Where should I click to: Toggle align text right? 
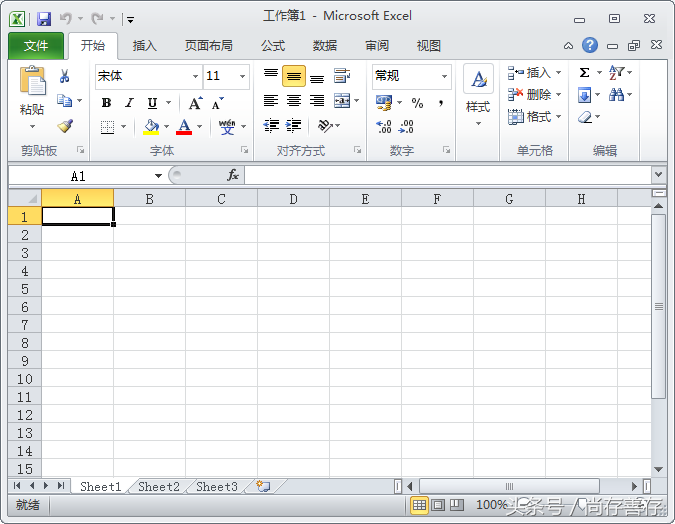pyautogui.click(x=317, y=101)
